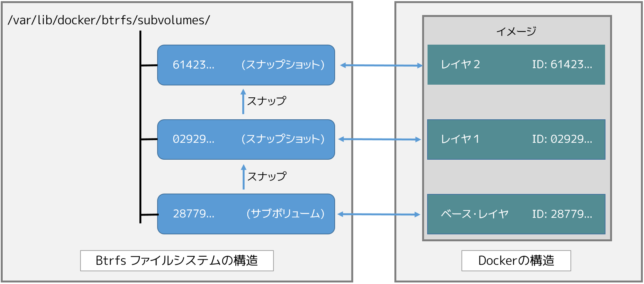Viewport: 644px width, 284px height.
Task: Click the ID: 28779... text
Action: (562, 214)
